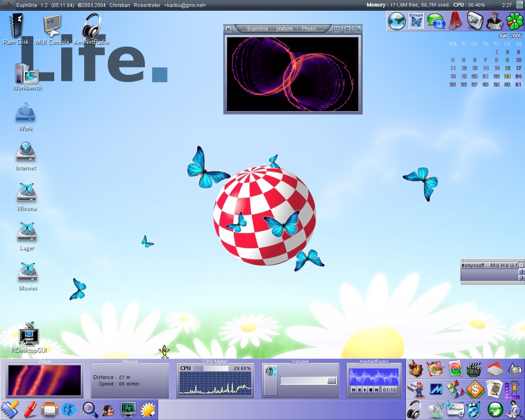Adjust the Volume slider knob
The width and height of the screenshot is (525, 420).
(x=332, y=381)
